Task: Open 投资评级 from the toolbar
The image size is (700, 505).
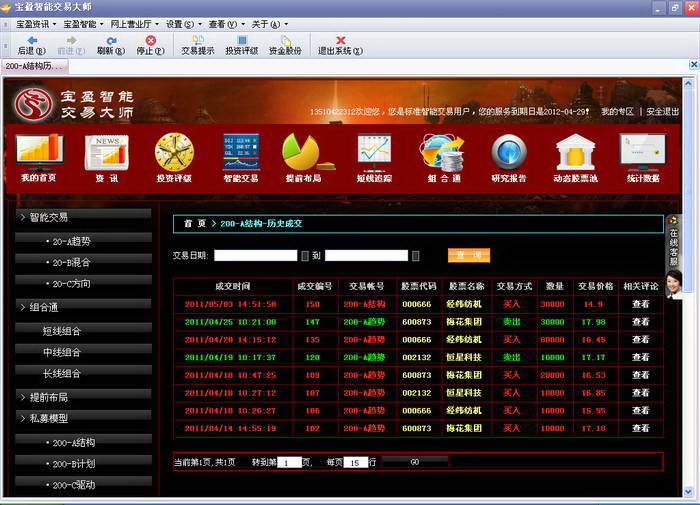Action: coord(242,46)
